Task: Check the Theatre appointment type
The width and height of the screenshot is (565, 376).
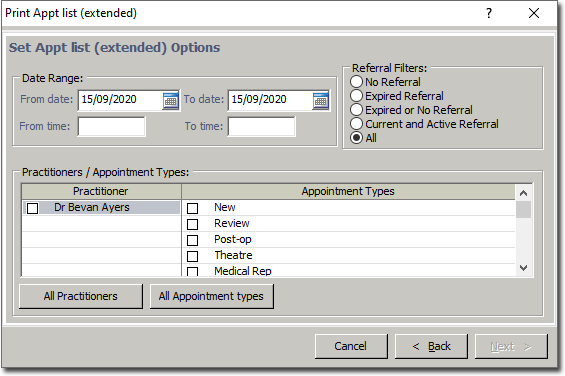Action: coord(192,256)
